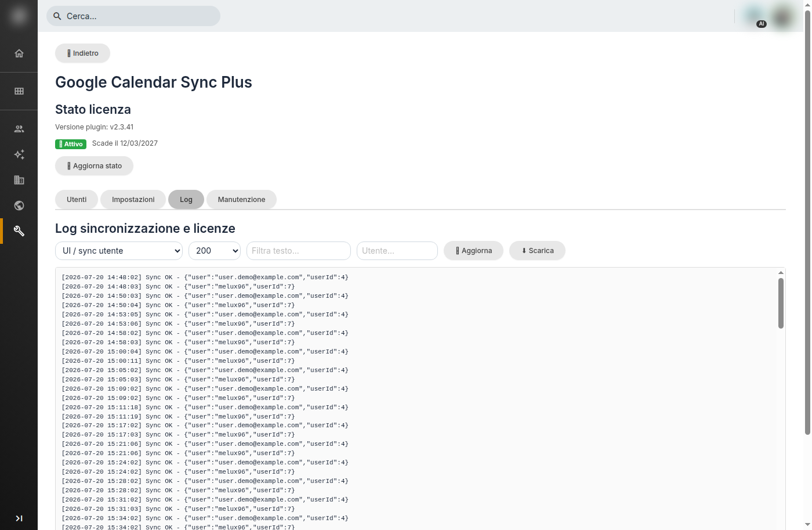Click the 'Stato licenza' heading
This screenshot has height=530, width=812.
tap(93, 110)
